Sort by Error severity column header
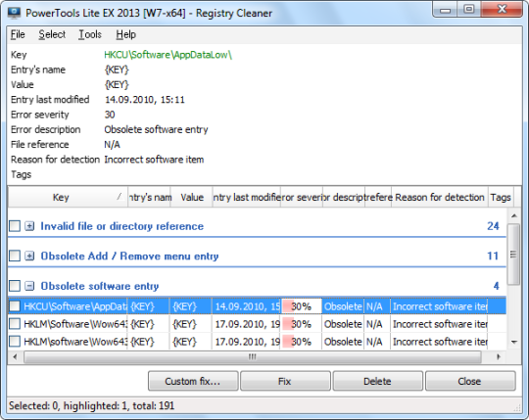The width and height of the screenshot is (529, 420). click(x=302, y=197)
